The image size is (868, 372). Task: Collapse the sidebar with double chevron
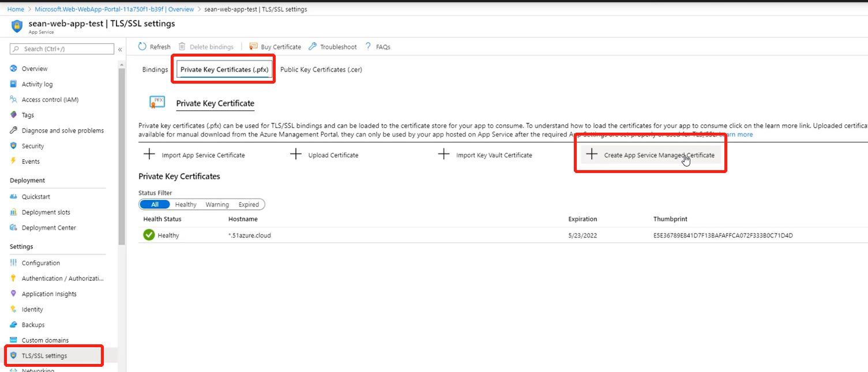[120, 50]
